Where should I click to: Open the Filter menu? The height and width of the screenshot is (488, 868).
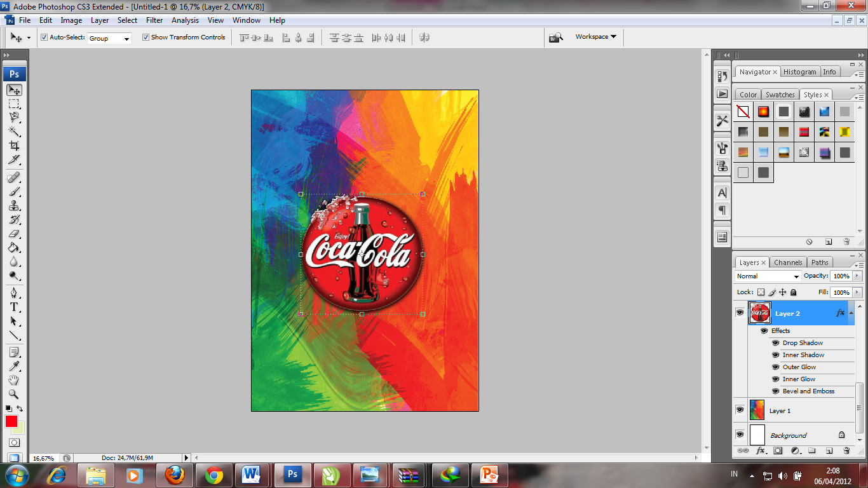pyautogui.click(x=154, y=20)
